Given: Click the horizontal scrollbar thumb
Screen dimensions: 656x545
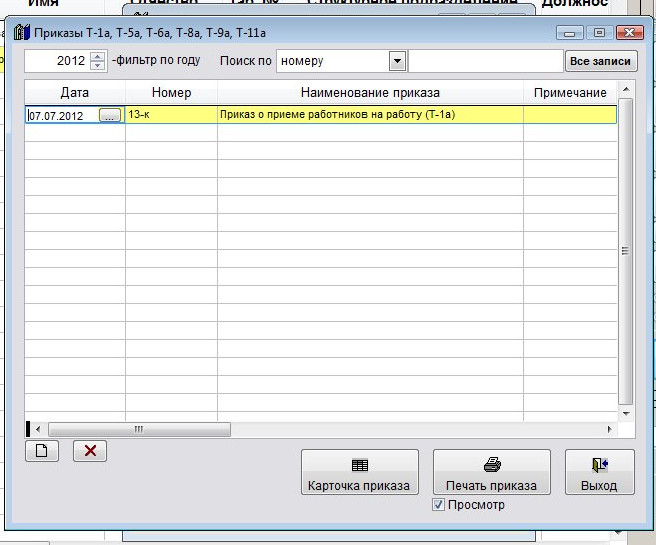Looking at the screenshot, I should pyautogui.click(x=139, y=430).
